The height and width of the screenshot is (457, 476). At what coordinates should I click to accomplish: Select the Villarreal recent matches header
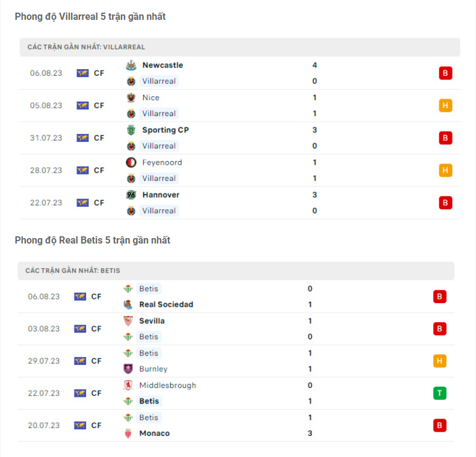click(86, 47)
